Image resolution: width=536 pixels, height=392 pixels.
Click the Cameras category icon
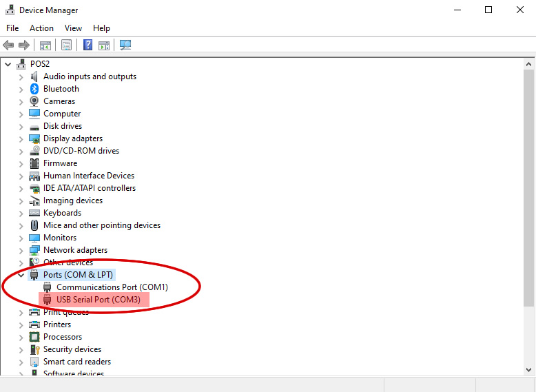tap(34, 101)
